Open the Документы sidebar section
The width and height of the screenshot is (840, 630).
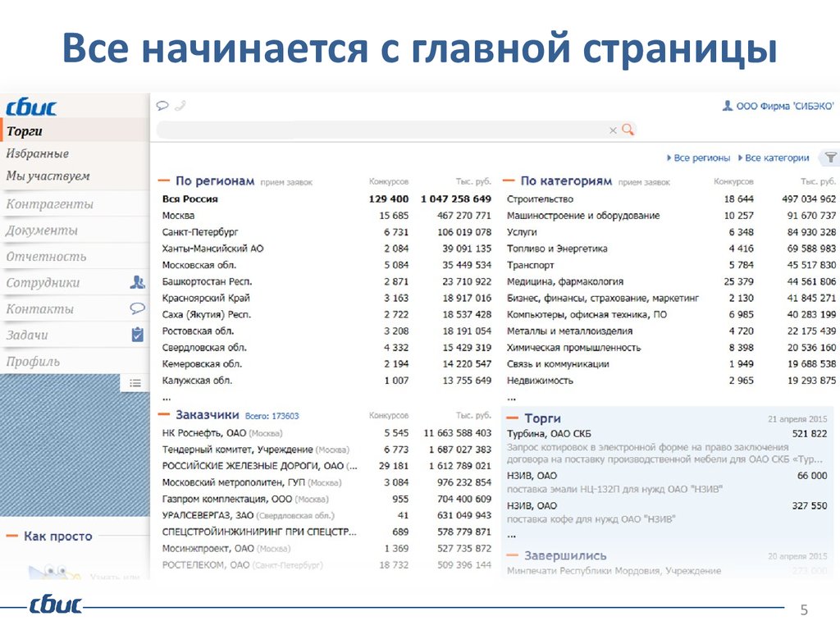click(42, 231)
